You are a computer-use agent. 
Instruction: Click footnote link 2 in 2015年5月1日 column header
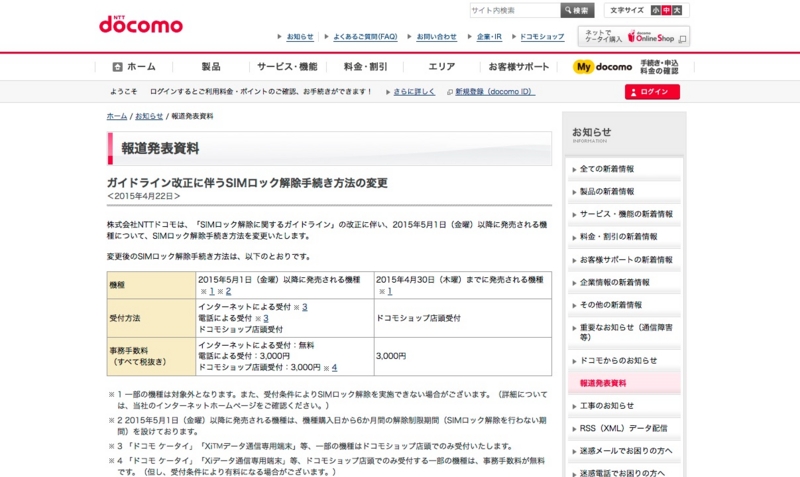[228, 291]
